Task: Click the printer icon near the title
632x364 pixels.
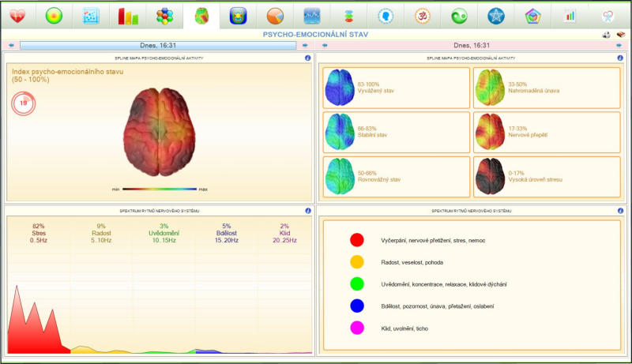Action: [x=607, y=35]
